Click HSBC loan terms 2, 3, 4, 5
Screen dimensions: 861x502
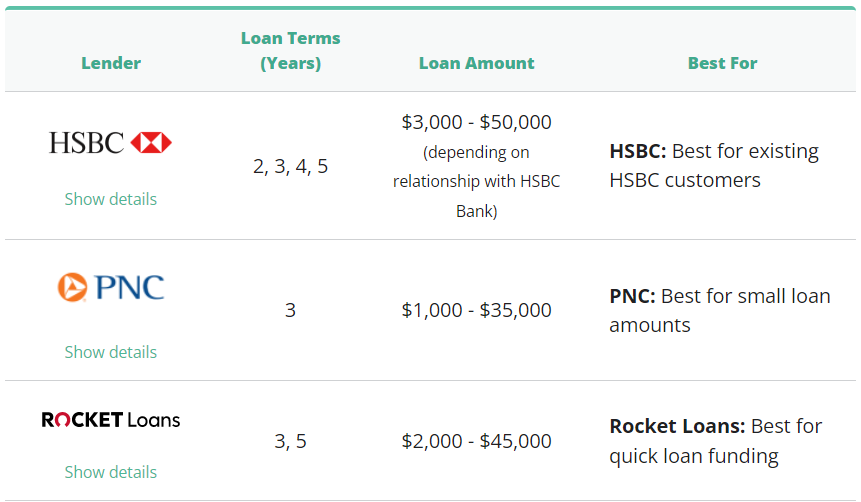290,166
